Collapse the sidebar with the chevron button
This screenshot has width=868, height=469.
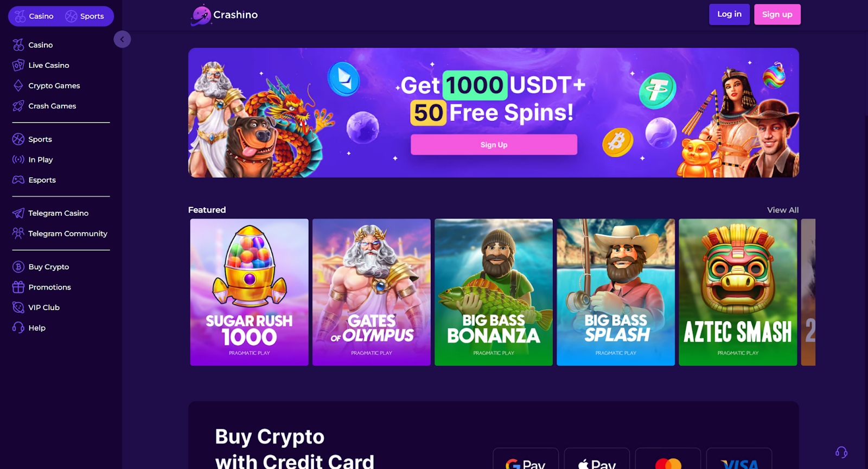pos(122,39)
